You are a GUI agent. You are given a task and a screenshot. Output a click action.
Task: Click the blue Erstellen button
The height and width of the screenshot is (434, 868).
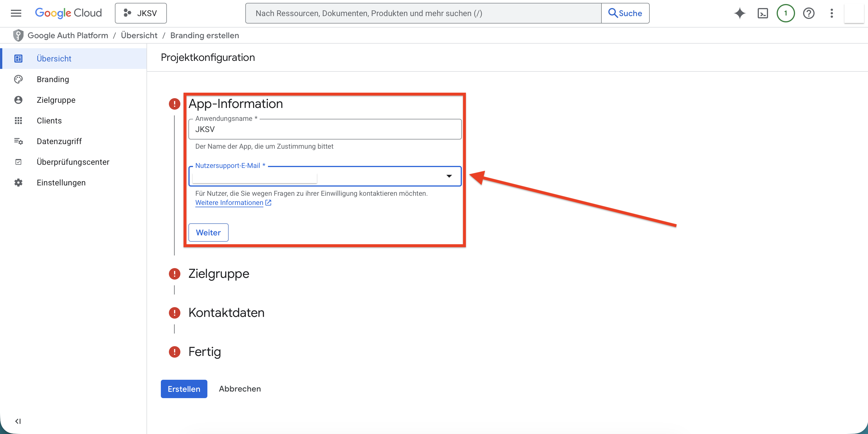[x=184, y=389]
